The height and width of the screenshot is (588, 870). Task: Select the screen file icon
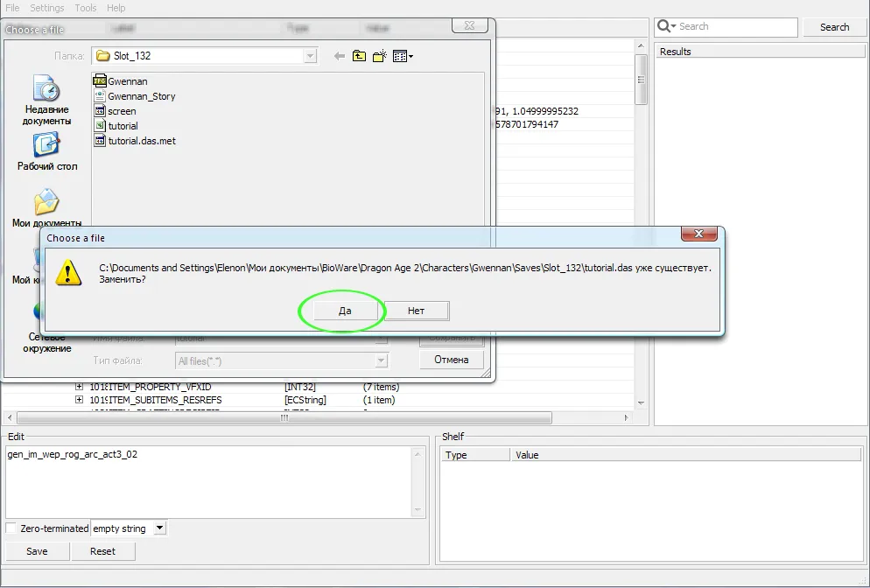pyautogui.click(x=100, y=111)
